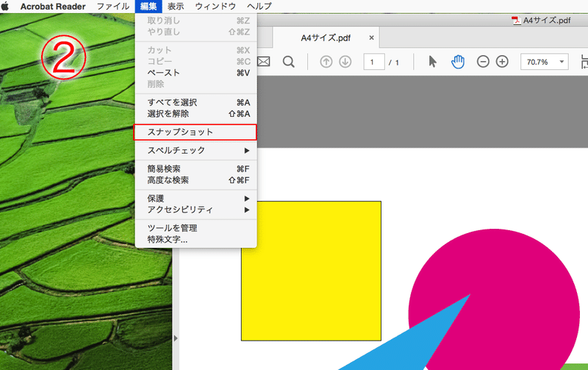Close the open 編集 menu
This screenshot has height=370, width=588.
click(x=148, y=7)
